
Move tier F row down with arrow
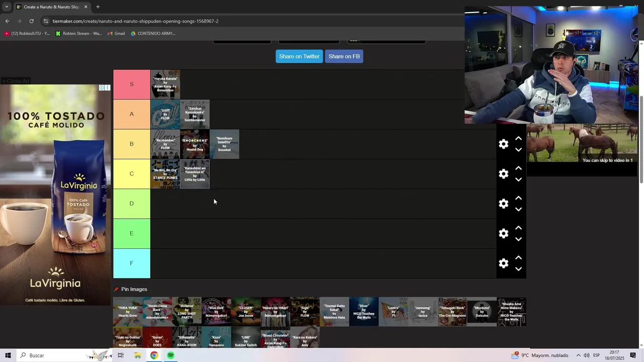tap(518, 268)
